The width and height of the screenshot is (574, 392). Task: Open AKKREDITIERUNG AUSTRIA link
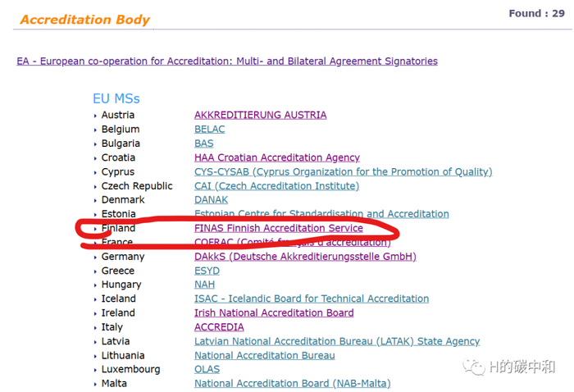tap(260, 116)
